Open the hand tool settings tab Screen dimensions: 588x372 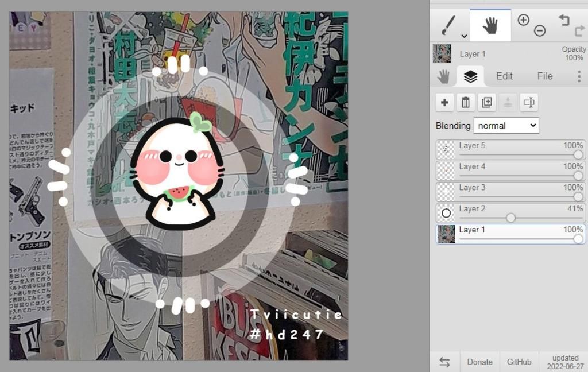click(443, 76)
